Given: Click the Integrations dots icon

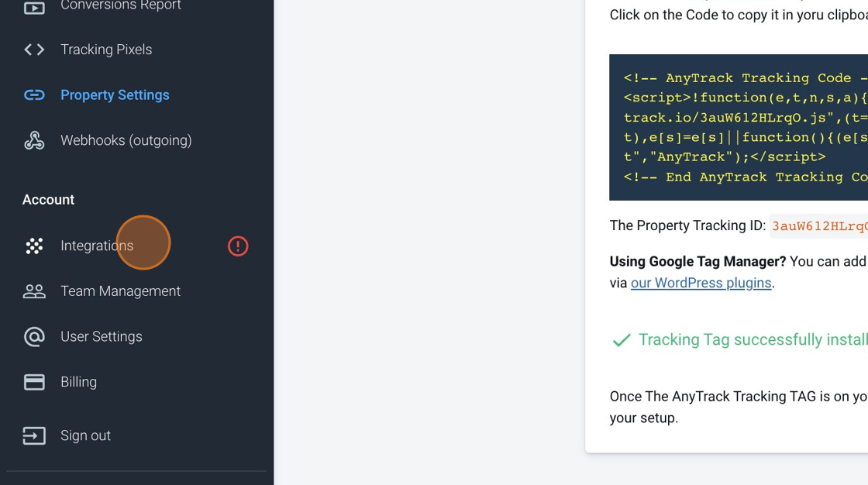Looking at the screenshot, I should pyautogui.click(x=34, y=246).
